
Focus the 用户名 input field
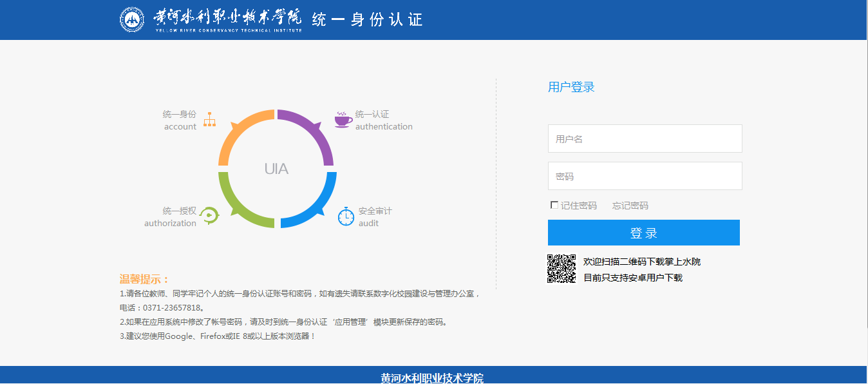point(645,139)
